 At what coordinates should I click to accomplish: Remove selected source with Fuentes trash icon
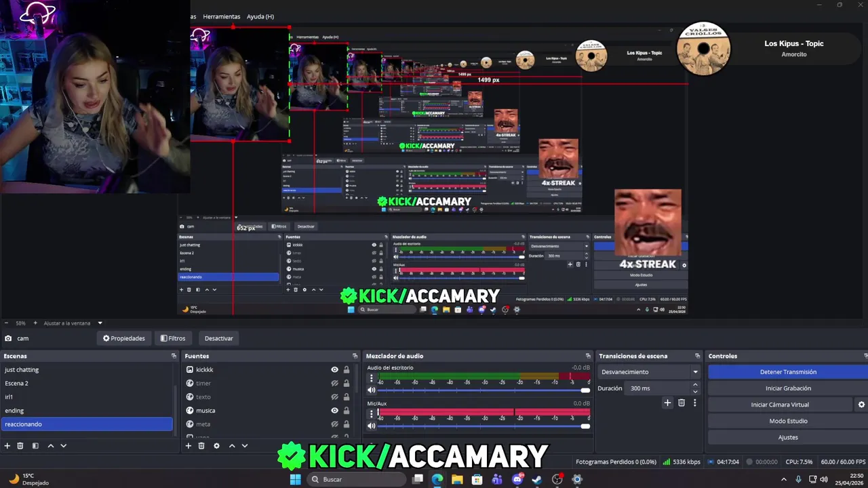pyautogui.click(x=201, y=446)
